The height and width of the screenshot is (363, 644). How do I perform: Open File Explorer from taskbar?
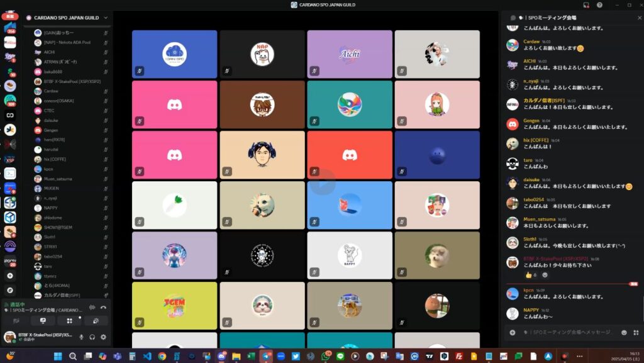236,356
